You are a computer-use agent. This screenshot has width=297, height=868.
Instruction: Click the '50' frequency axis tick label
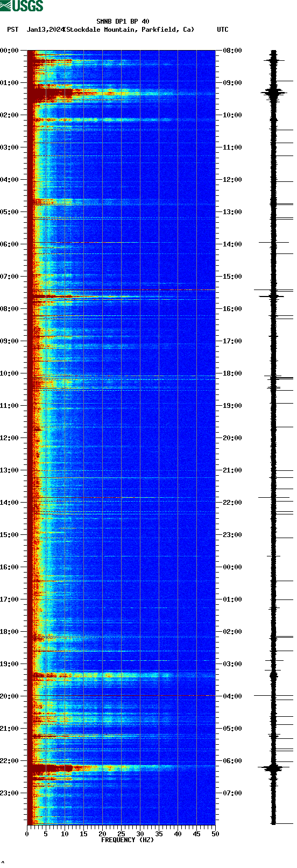[x=215, y=834]
